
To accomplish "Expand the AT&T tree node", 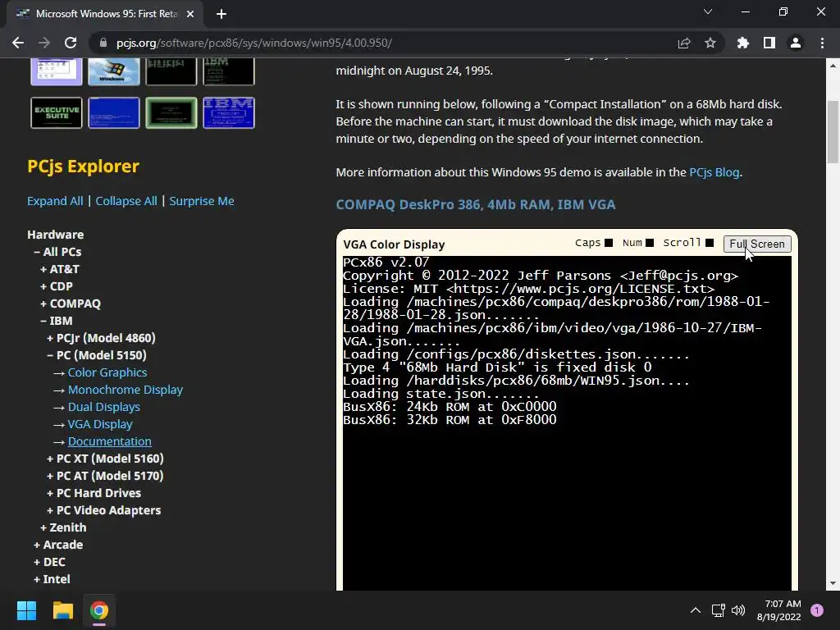I will (60, 269).
